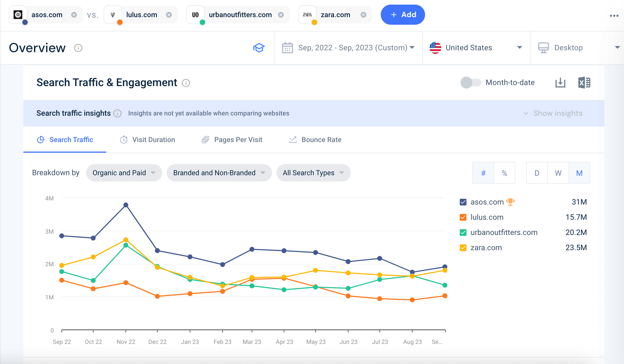Uncheck zara.com in the legend
The width and height of the screenshot is (624, 364).
click(463, 247)
